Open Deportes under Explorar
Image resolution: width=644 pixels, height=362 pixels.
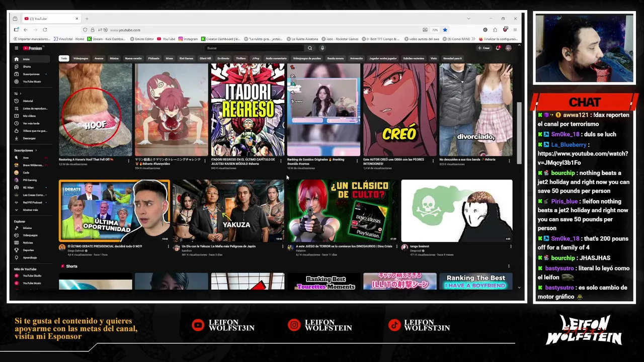30,250
